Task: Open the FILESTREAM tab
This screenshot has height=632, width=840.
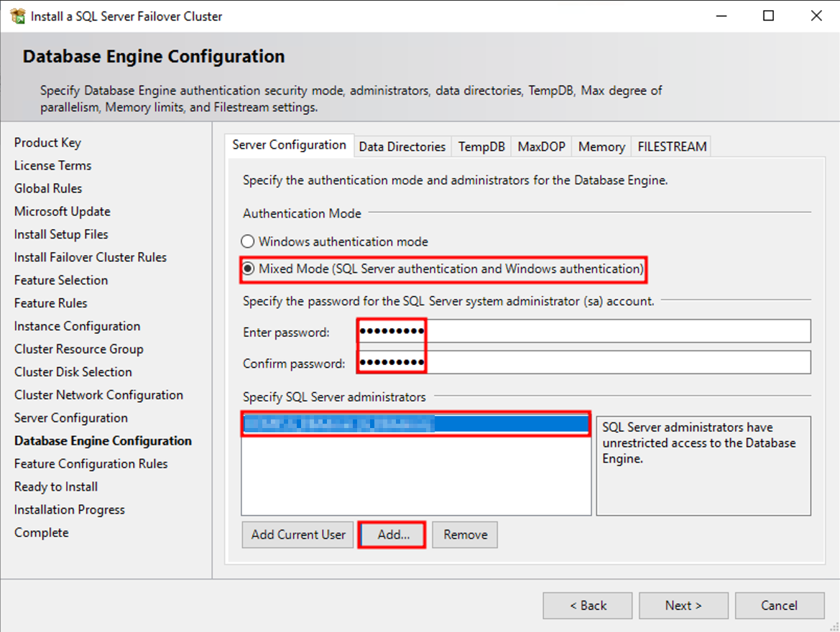Action: [x=672, y=147]
